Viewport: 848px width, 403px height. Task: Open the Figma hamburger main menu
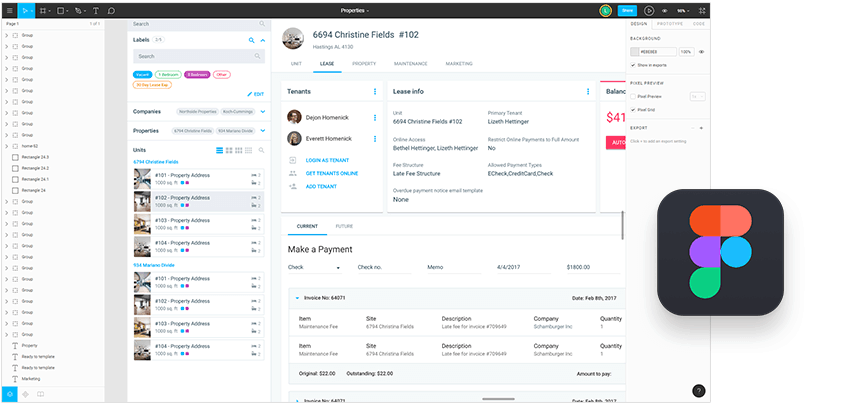point(9,10)
